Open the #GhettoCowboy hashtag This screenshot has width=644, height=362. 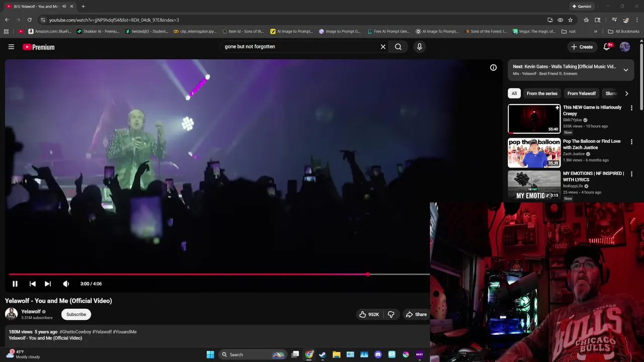pos(75,332)
